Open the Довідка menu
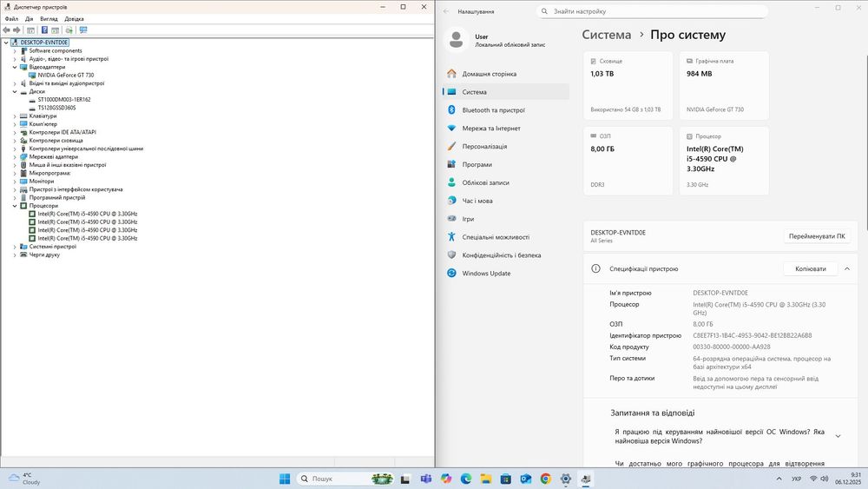The image size is (868, 489). 74,19
